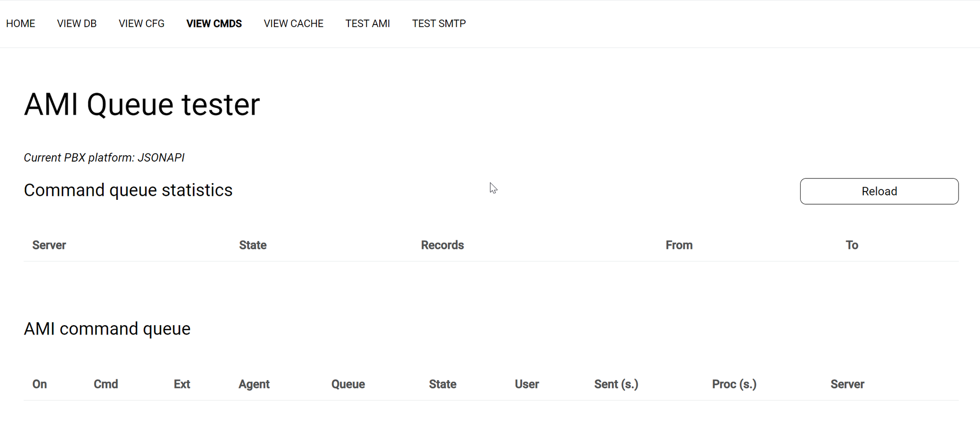
Task: Click the On column header
Action: pyautogui.click(x=40, y=384)
